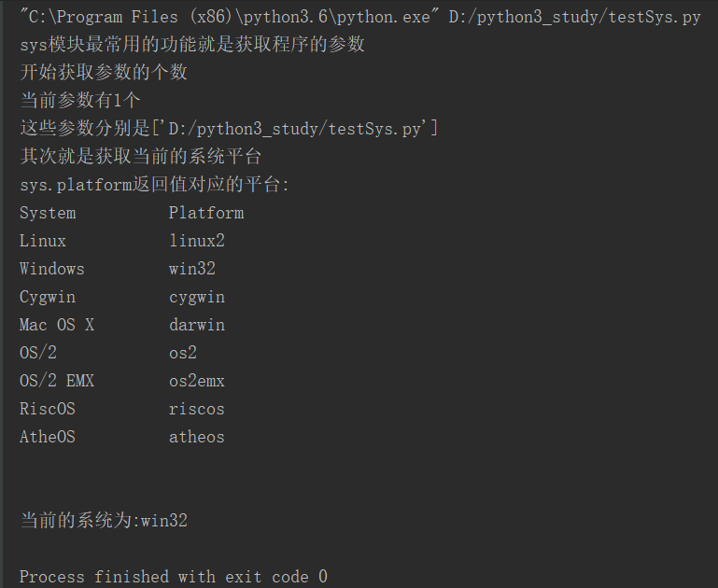Click the 'System' column header text
Screen dimensions: 718x588
coord(48,213)
